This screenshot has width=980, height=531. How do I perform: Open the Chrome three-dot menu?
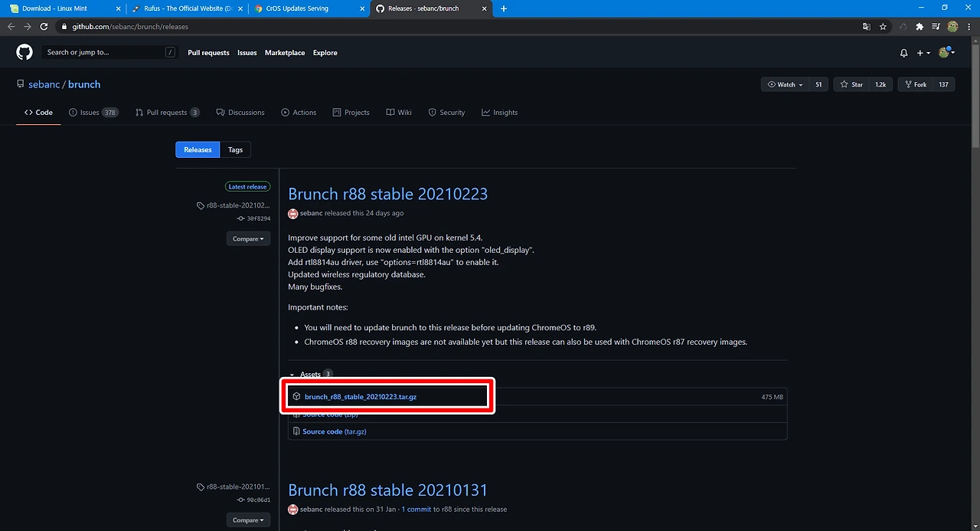pos(969,26)
